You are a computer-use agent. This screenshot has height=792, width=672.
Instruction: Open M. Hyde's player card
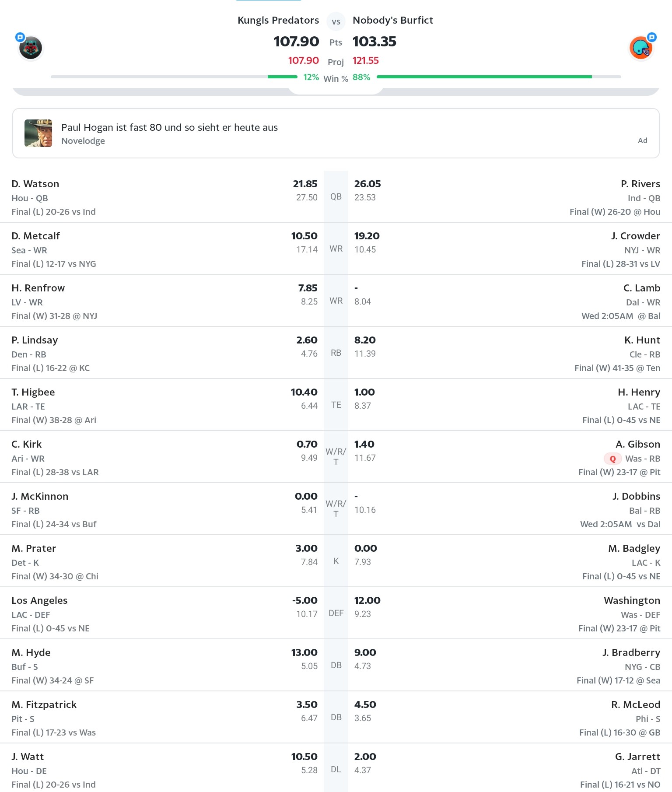[x=31, y=652]
